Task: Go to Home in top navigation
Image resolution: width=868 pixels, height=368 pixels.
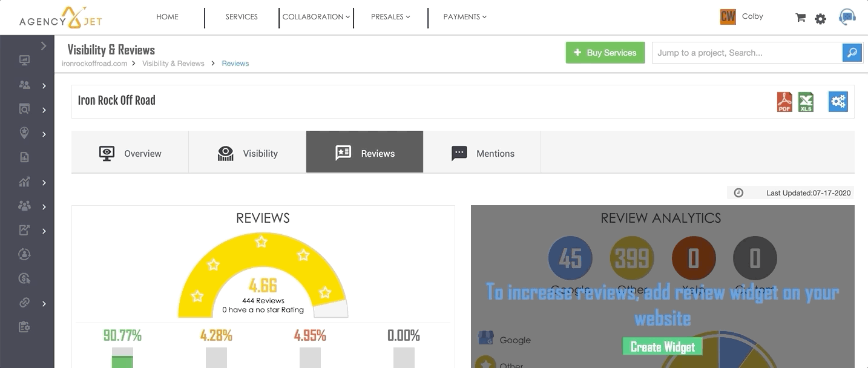Action: [x=167, y=17]
